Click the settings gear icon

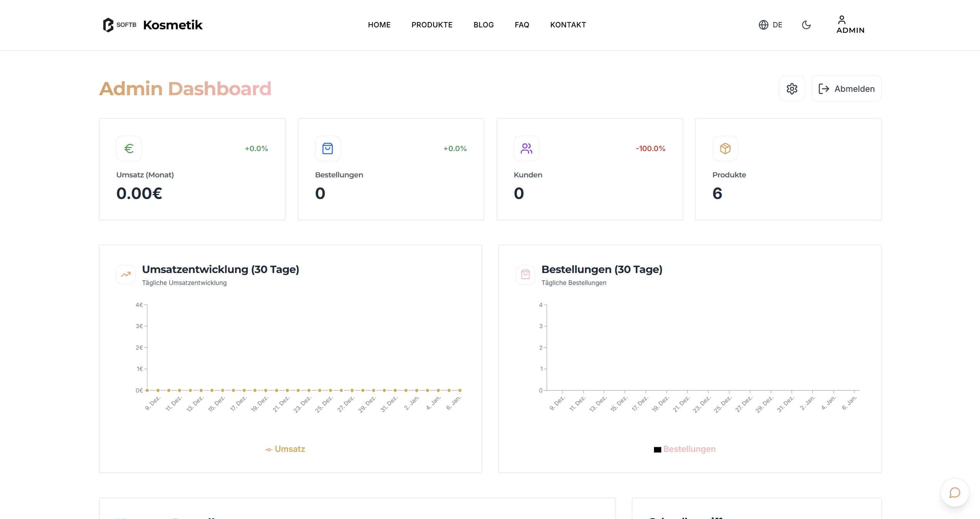pyautogui.click(x=792, y=89)
